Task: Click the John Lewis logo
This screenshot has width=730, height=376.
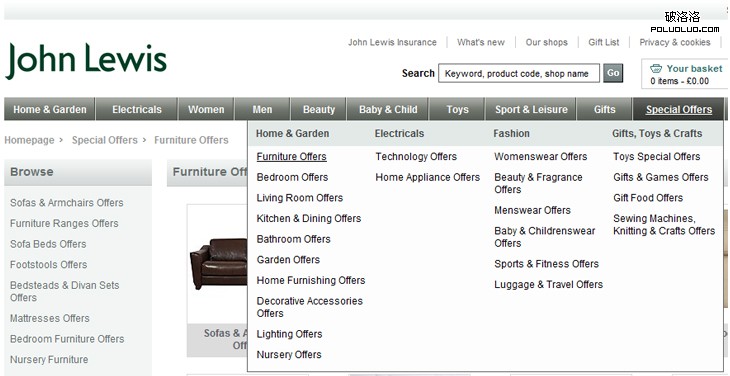Action: click(86, 61)
